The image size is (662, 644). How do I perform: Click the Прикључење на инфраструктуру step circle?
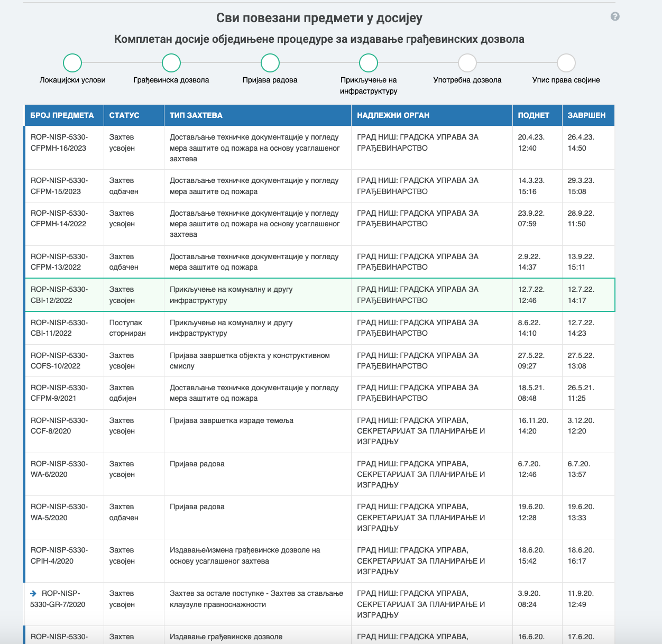(369, 63)
